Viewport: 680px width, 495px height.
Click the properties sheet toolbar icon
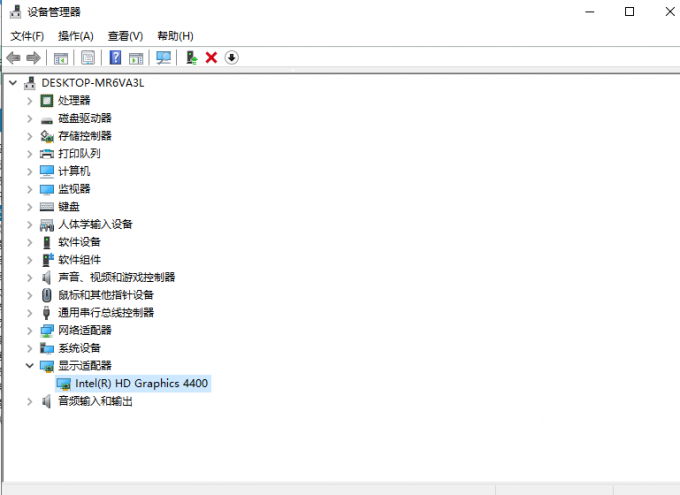(x=88, y=58)
